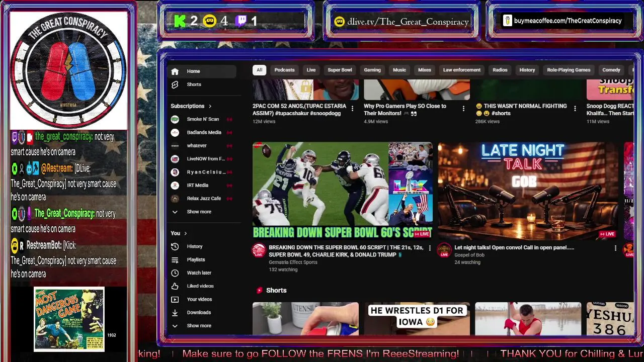Open the YESHUA 386 short thumbnail

(610, 319)
